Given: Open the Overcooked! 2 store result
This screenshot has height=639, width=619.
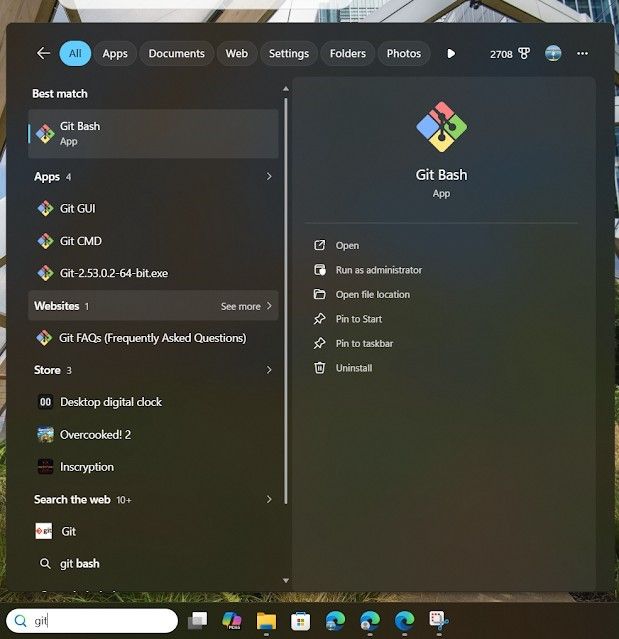Looking at the screenshot, I should 95,435.
